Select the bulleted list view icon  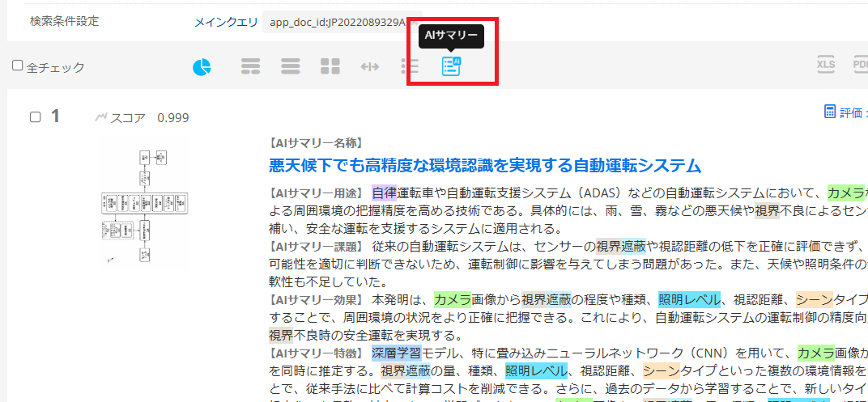[410, 66]
